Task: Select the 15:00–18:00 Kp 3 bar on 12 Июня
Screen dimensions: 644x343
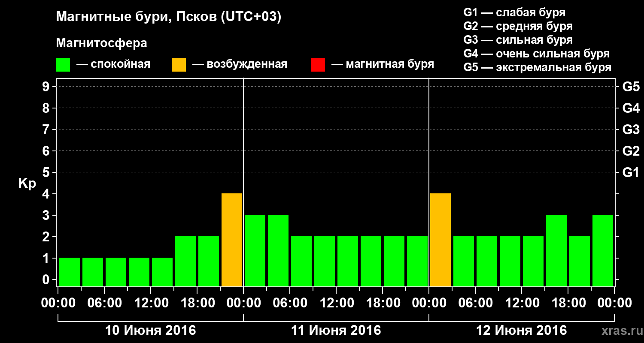Action: (x=556, y=250)
